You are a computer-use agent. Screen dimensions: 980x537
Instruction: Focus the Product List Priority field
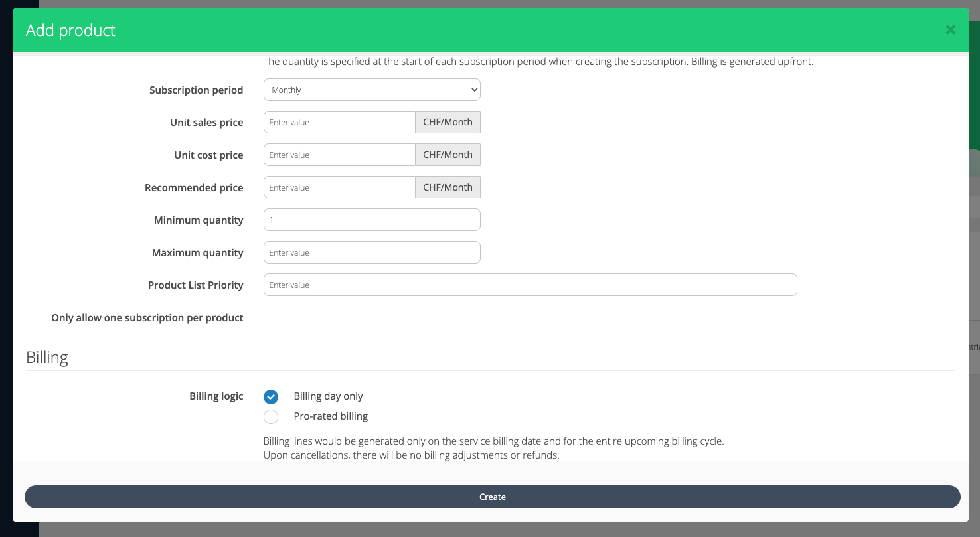point(530,285)
